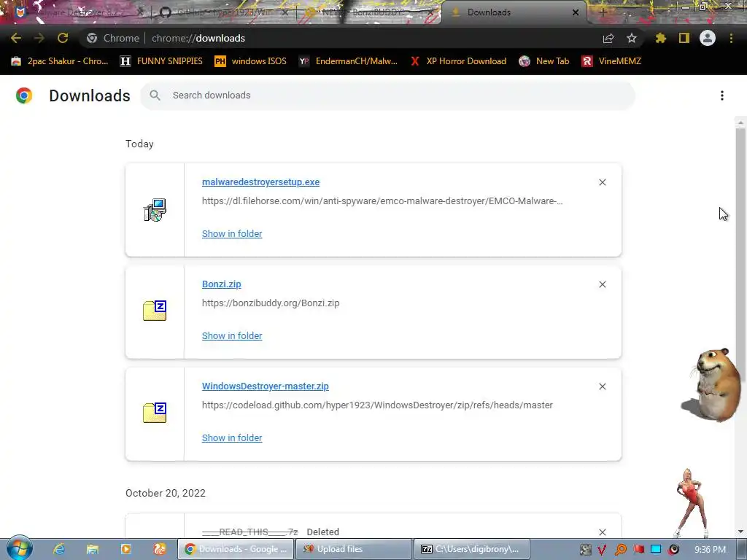Viewport: 747px width, 560px height.
Task: Open the Windows Start button
Action: [19, 548]
